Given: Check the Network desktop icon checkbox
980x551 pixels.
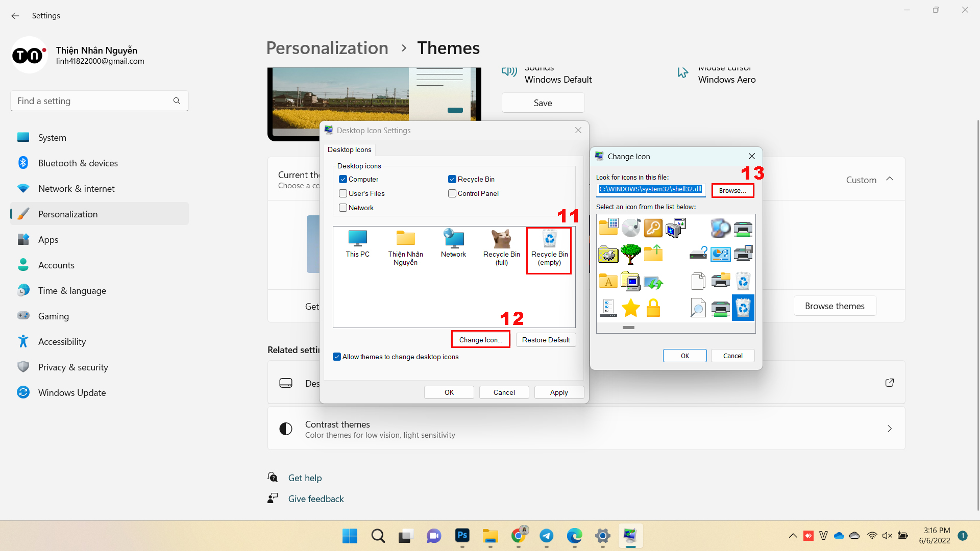Looking at the screenshot, I should (343, 208).
